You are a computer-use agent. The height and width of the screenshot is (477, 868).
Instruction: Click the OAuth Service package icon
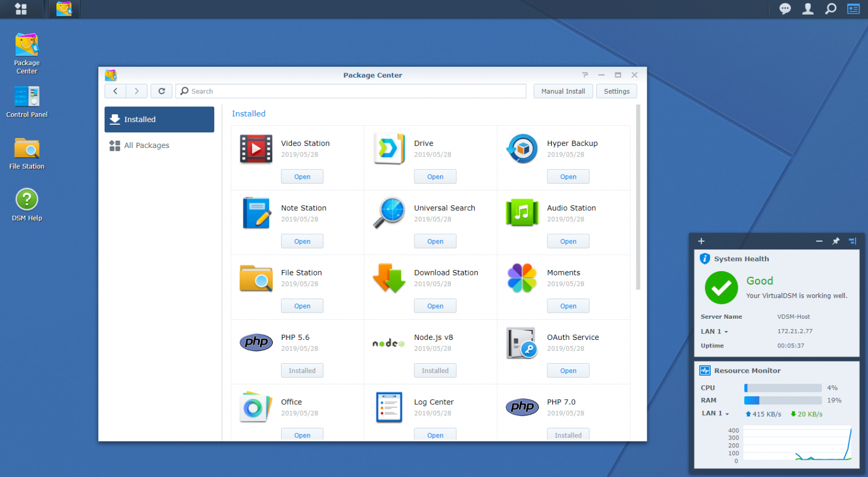pyautogui.click(x=522, y=343)
